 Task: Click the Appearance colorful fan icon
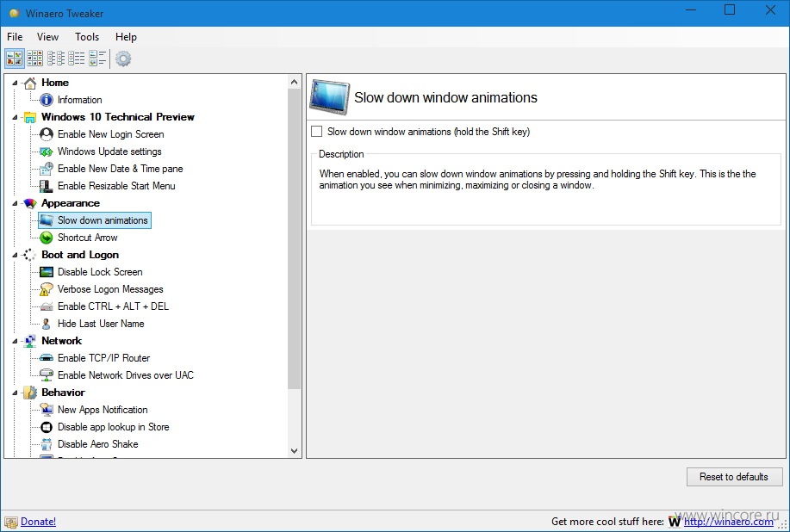tap(30, 203)
